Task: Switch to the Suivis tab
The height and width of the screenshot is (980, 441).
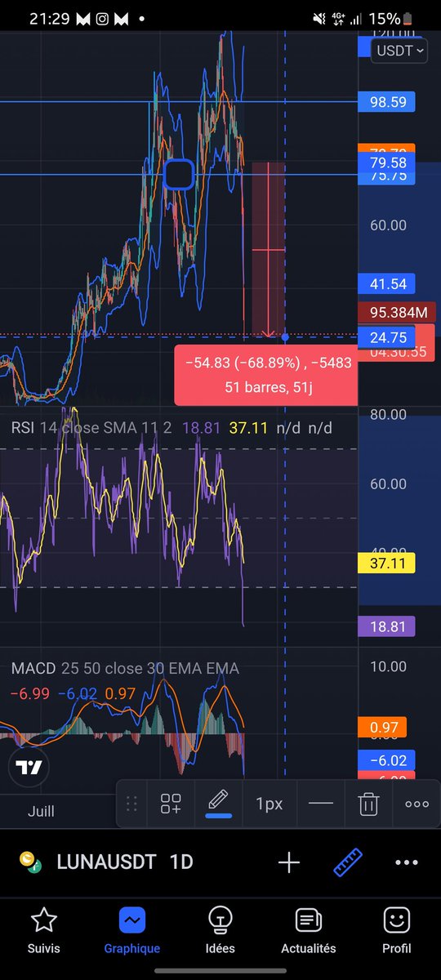Action: point(42,931)
